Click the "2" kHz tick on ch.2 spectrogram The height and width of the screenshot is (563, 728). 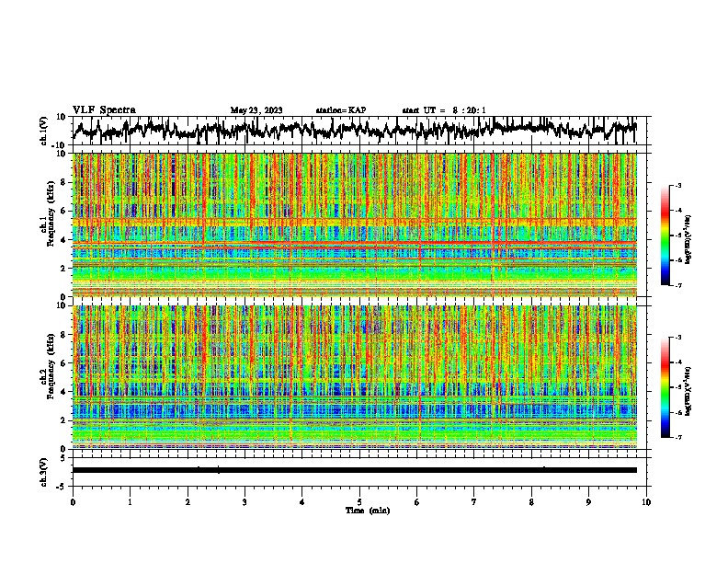point(63,420)
